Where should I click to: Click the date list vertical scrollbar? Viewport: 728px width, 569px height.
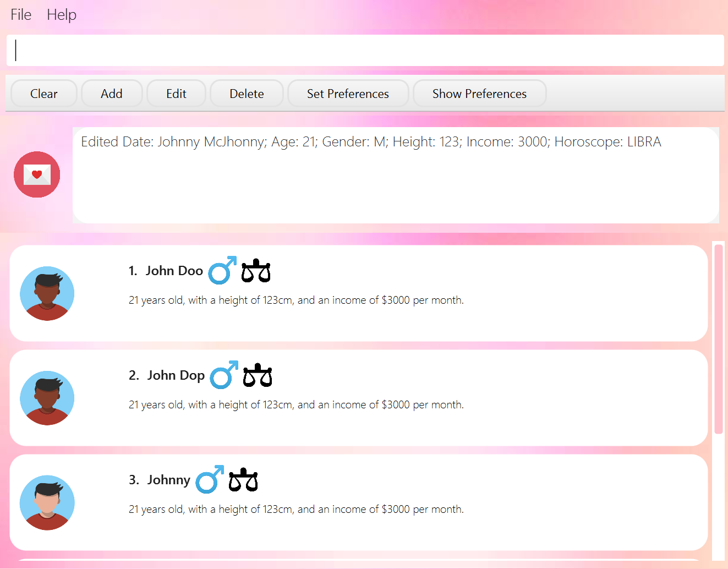point(719,339)
